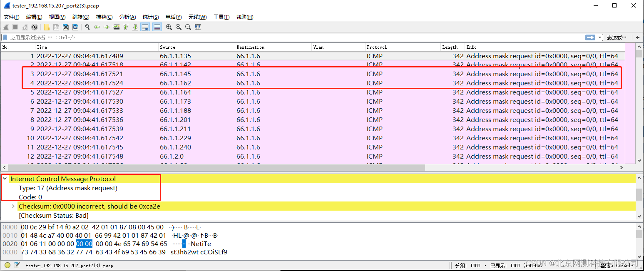
Task: Click the stop capture square icon
Action: click(x=15, y=27)
